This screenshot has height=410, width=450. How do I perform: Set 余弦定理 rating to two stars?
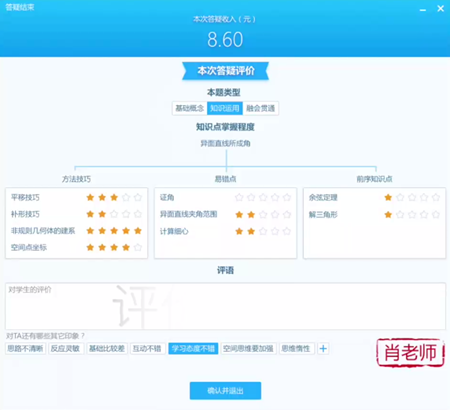pyautogui.click(x=400, y=197)
